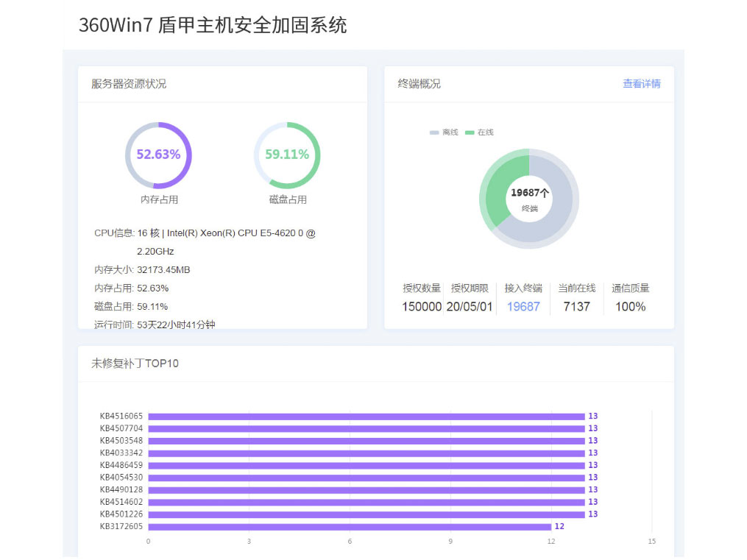Click the disk usage 59.11% ring gauge
The image size is (747, 560).
287,155
